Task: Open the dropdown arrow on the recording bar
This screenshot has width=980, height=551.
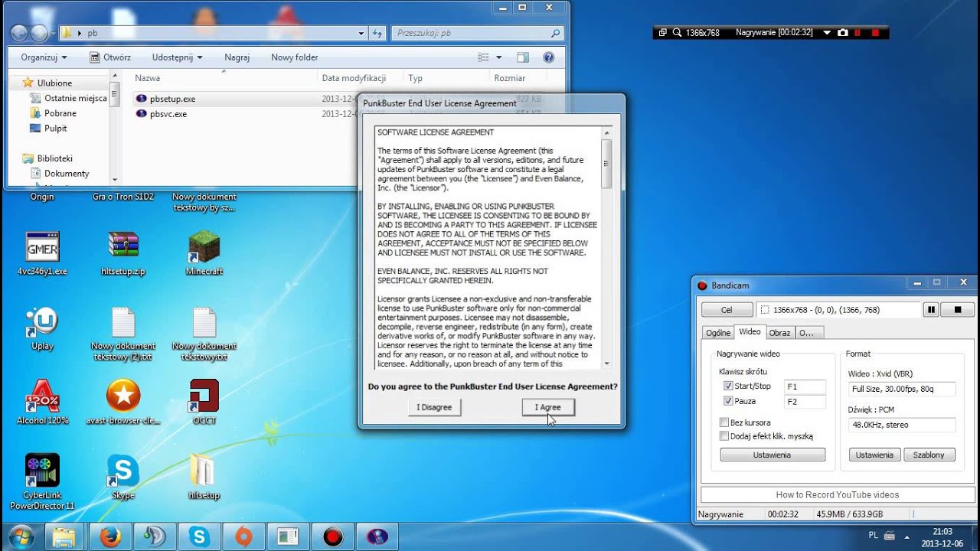Action: 827,33
